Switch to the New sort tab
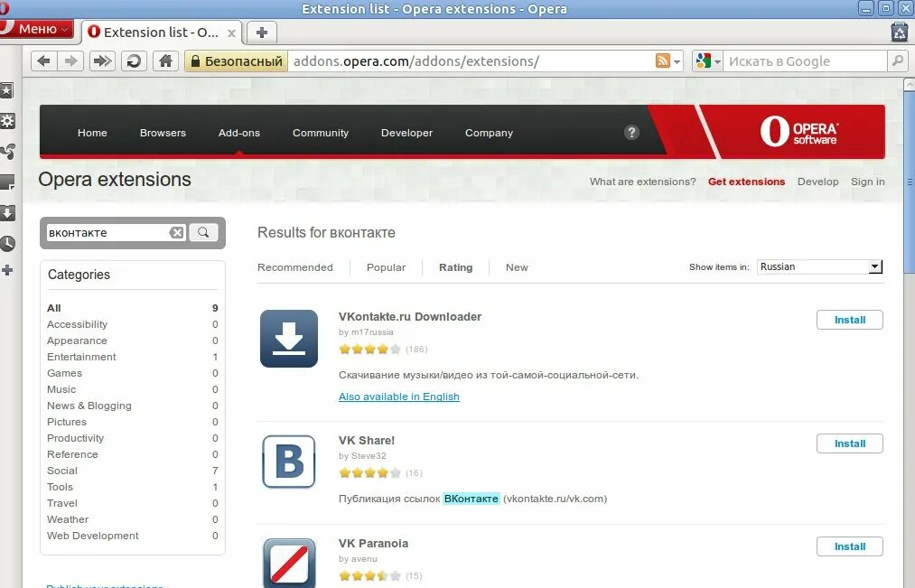Screen dimensions: 915x588 click(x=517, y=267)
